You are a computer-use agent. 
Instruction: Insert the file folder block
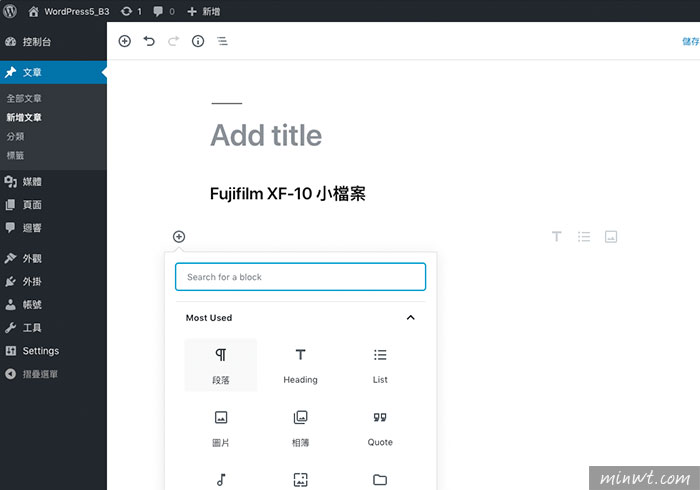(380, 479)
